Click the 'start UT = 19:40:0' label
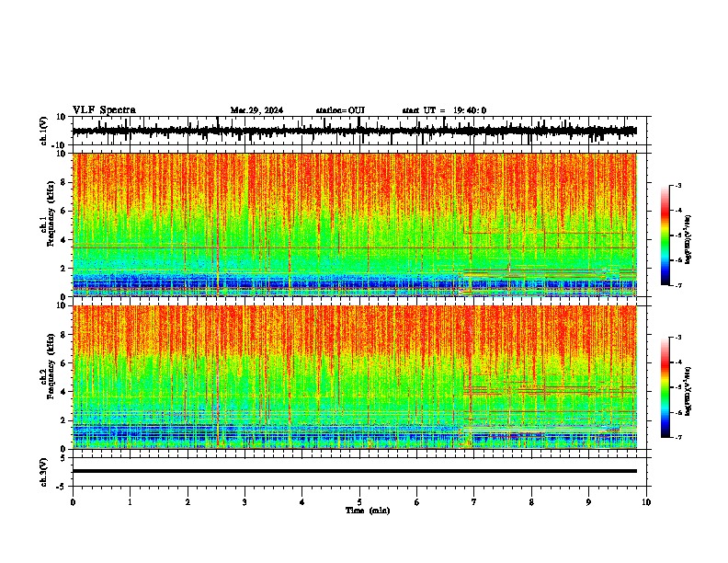 [x=444, y=110]
